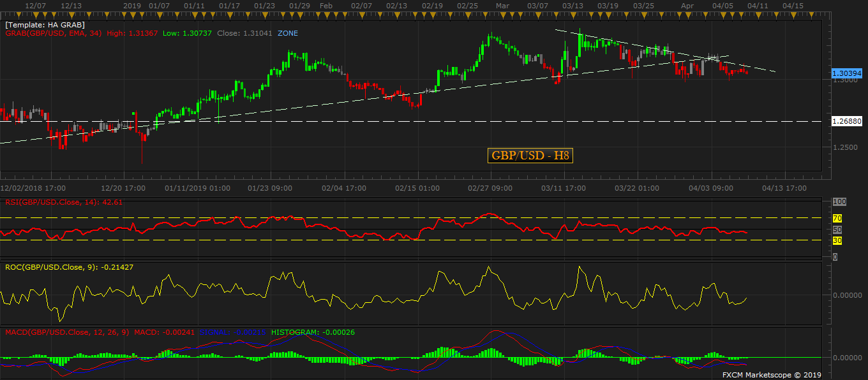Click the 04/13 17:00 time axis label
Screen dimensions: 868x380
click(x=785, y=189)
